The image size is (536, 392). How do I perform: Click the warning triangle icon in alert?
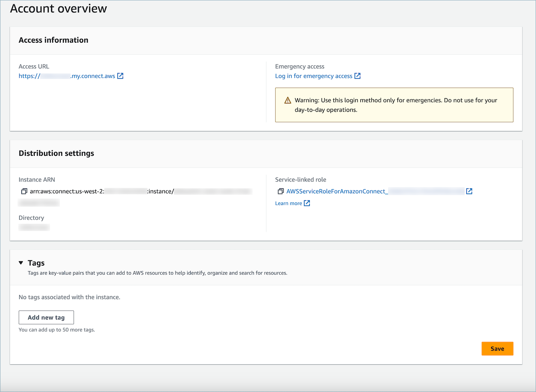click(288, 101)
